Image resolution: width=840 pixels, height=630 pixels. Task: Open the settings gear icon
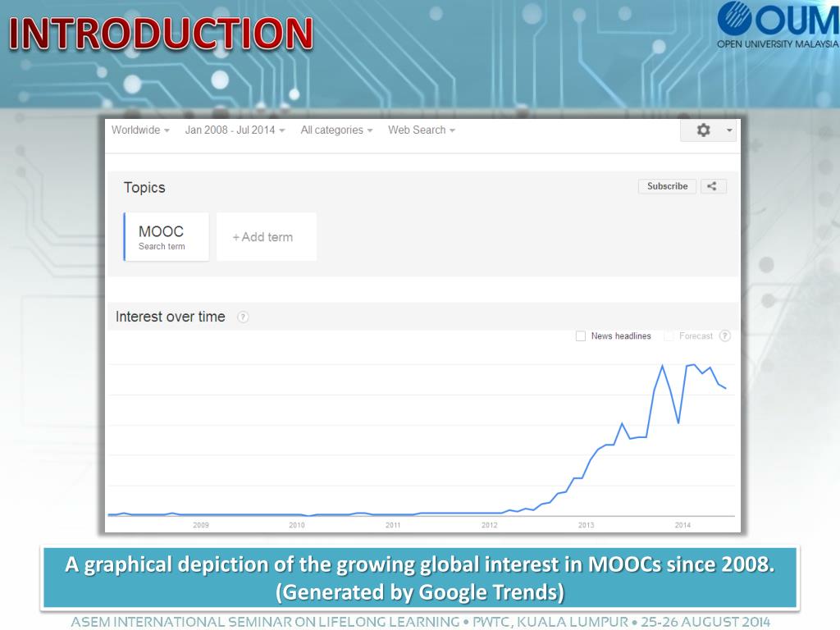[703, 130]
